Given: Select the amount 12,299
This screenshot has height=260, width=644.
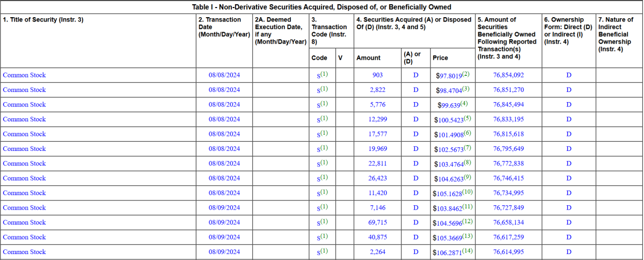Looking at the screenshot, I should [x=377, y=119].
